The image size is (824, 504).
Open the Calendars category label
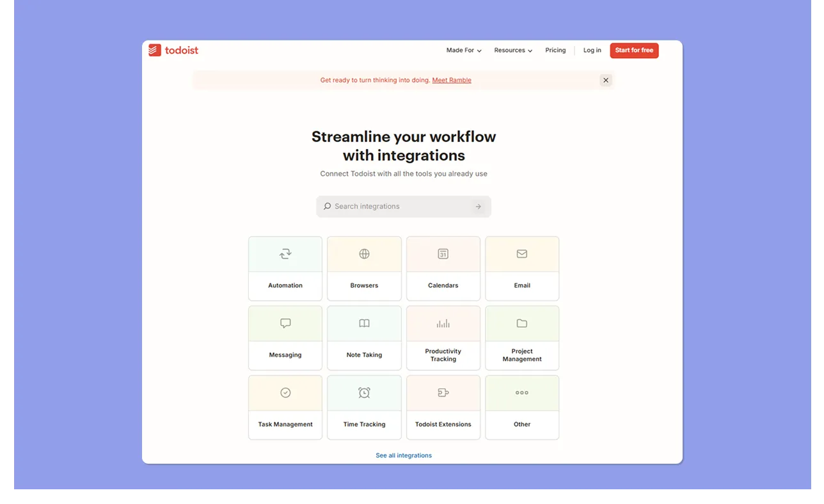pos(443,286)
